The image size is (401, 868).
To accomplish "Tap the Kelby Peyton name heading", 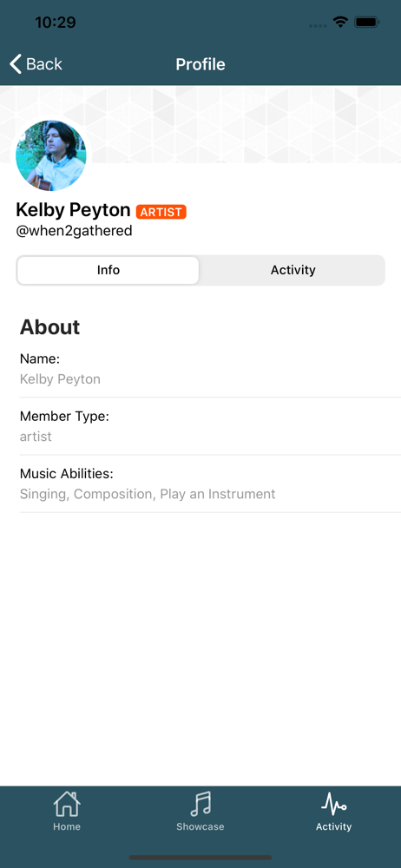I will click(x=73, y=210).
